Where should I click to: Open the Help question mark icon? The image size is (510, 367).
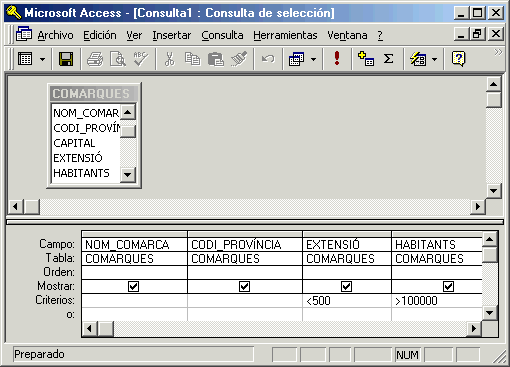pyautogui.click(x=458, y=59)
